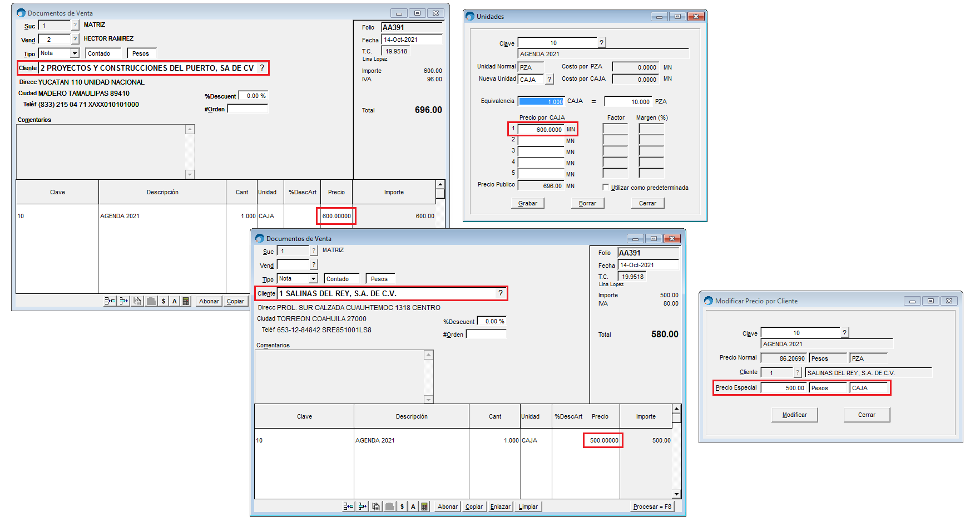Click the Cerrar button in Unidades

tap(647, 203)
